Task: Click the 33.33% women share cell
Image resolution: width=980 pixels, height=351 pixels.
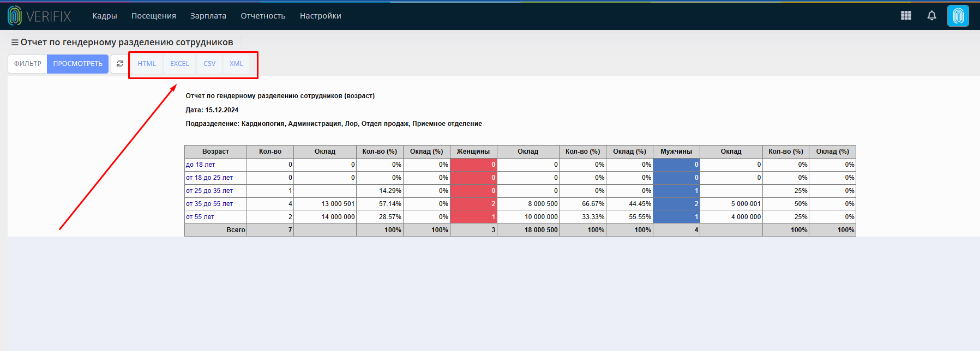Action: tap(582, 217)
